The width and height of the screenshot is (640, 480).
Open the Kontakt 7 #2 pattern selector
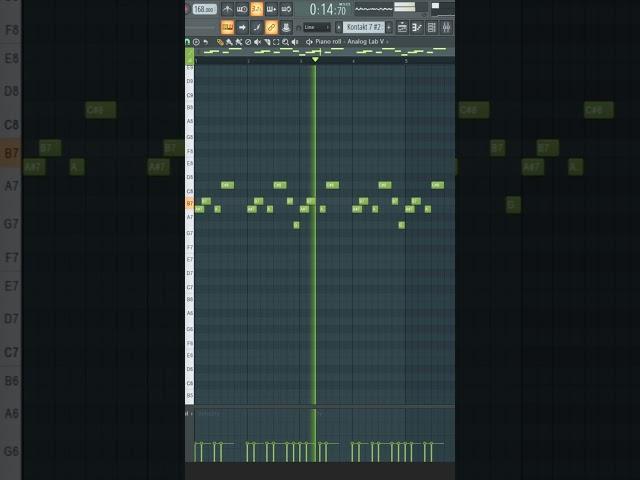tap(364, 27)
